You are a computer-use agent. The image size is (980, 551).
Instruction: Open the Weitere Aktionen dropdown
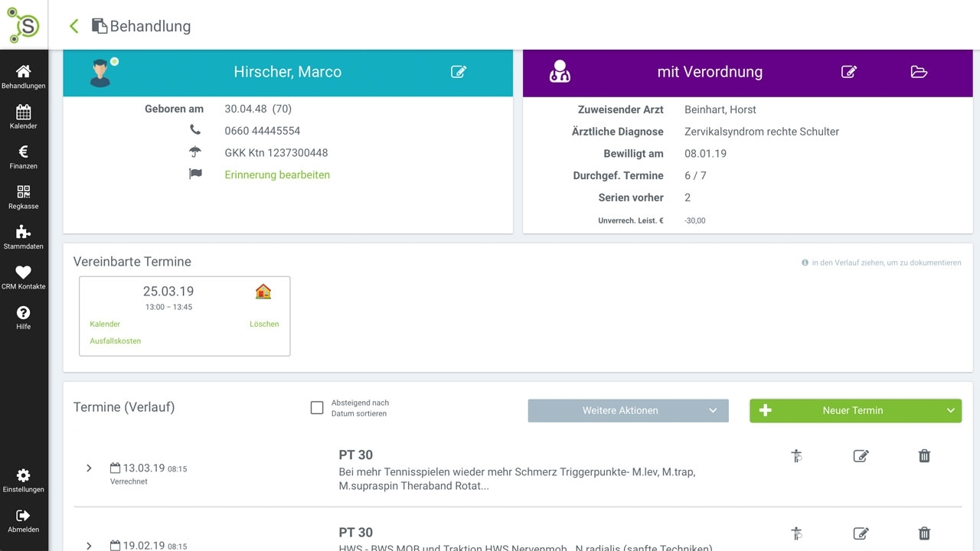pos(628,410)
